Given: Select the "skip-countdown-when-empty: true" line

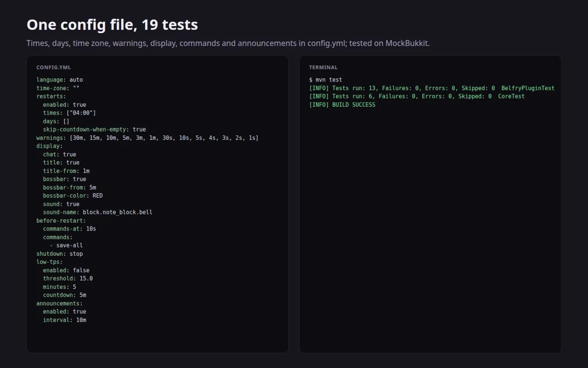Looking at the screenshot, I should pos(95,129).
